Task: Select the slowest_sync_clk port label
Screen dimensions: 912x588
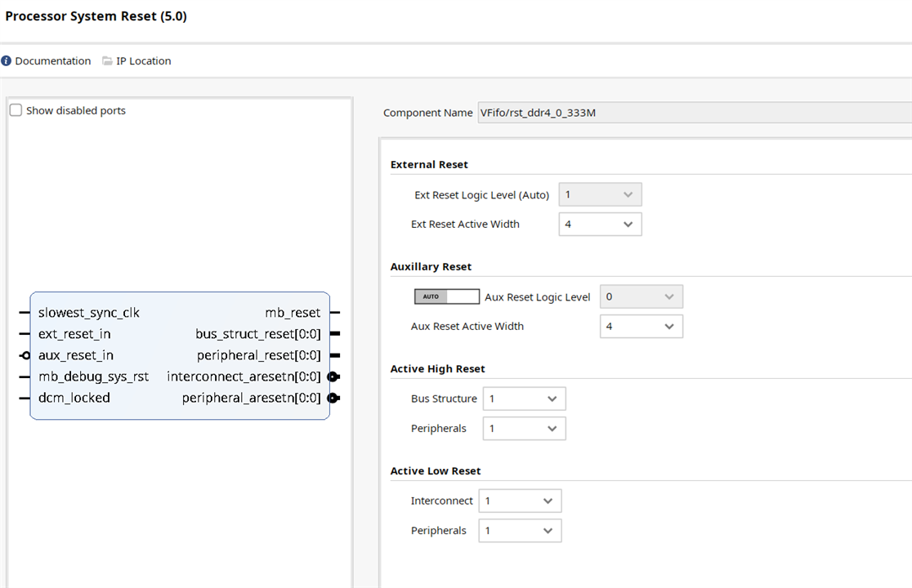Action: 89,313
